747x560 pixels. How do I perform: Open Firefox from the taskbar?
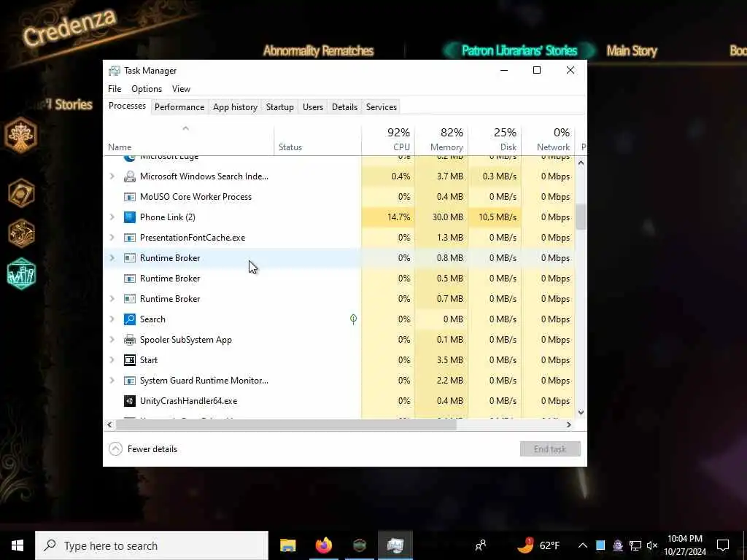point(323,545)
